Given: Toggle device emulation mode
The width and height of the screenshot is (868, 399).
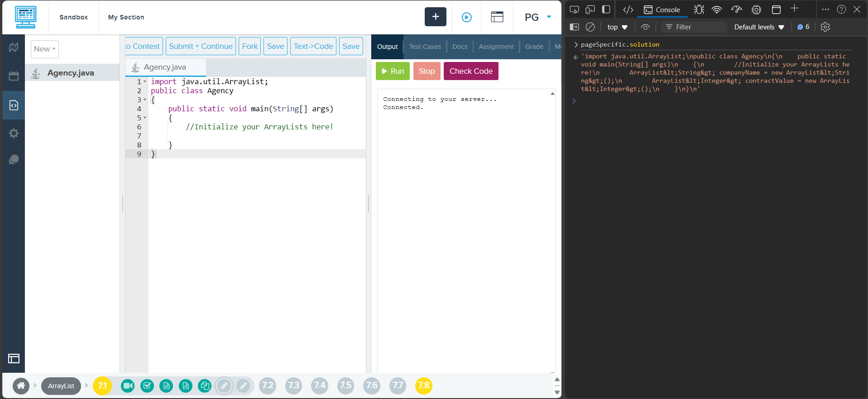Looking at the screenshot, I should 590,9.
